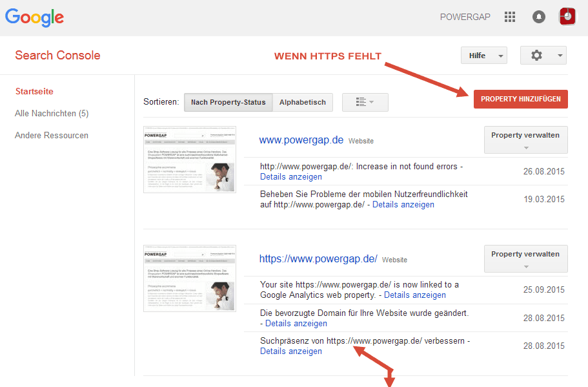Show details for Suchpräsenz verbessern message

(291, 351)
